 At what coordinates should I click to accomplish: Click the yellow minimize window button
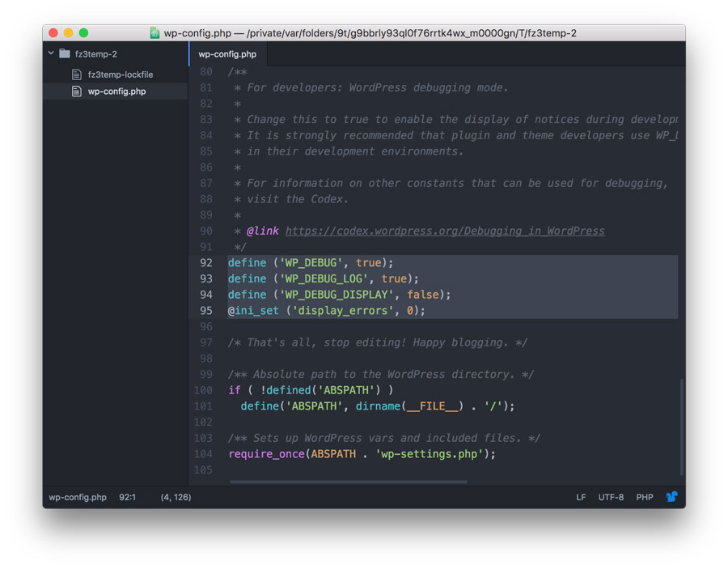pyautogui.click(x=68, y=33)
